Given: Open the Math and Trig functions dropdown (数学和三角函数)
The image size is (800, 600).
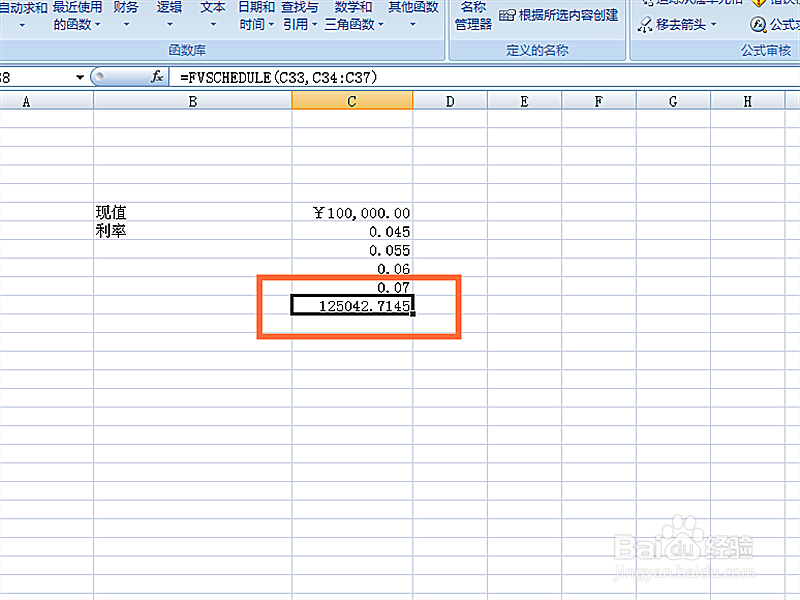Looking at the screenshot, I should 354,16.
